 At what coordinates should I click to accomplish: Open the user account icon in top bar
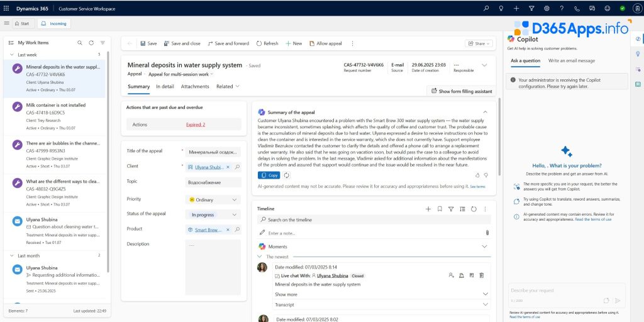click(x=638, y=8)
